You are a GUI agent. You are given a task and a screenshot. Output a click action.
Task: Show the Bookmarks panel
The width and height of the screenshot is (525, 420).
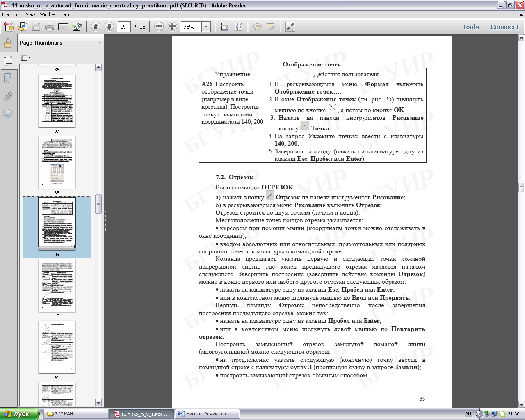[x=8, y=78]
